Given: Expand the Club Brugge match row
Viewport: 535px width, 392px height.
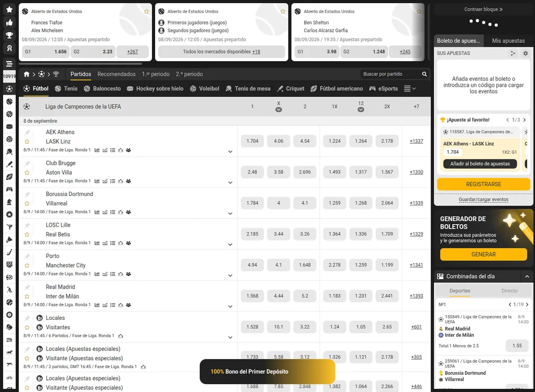Looking at the screenshot, I should 230,182.
